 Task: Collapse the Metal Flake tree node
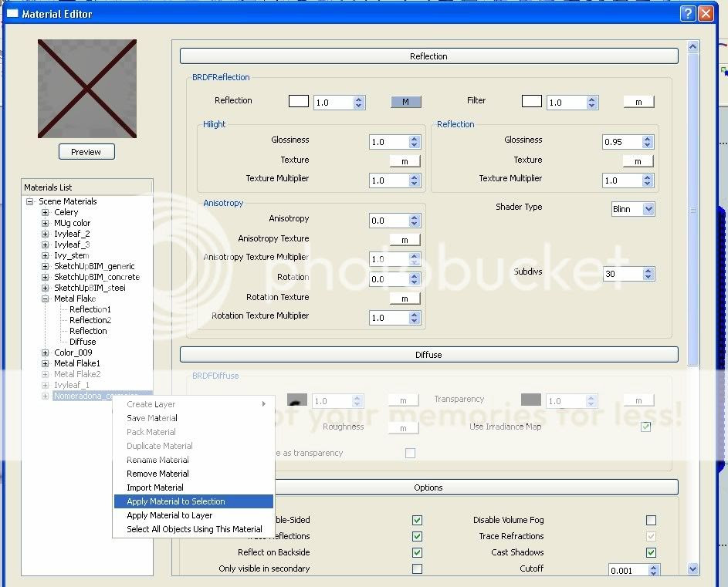tap(46, 299)
